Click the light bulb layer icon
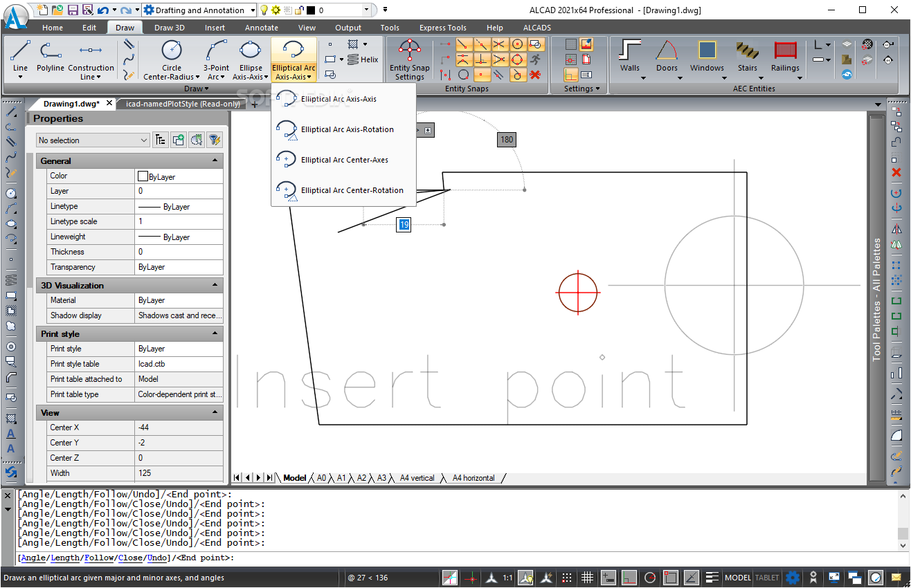Image resolution: width=911 pixels, height=588 pixels. 264,10
